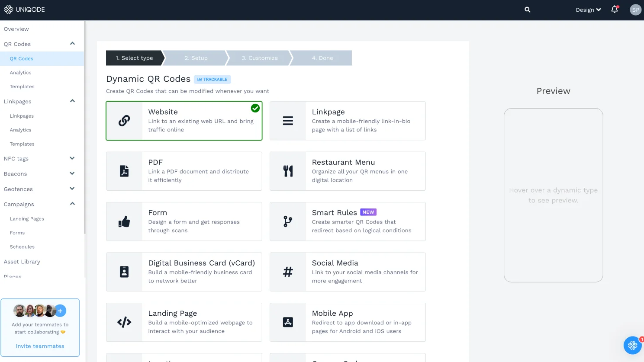
Task: Open Analytics under QR Codes
Action: [21, 73]
